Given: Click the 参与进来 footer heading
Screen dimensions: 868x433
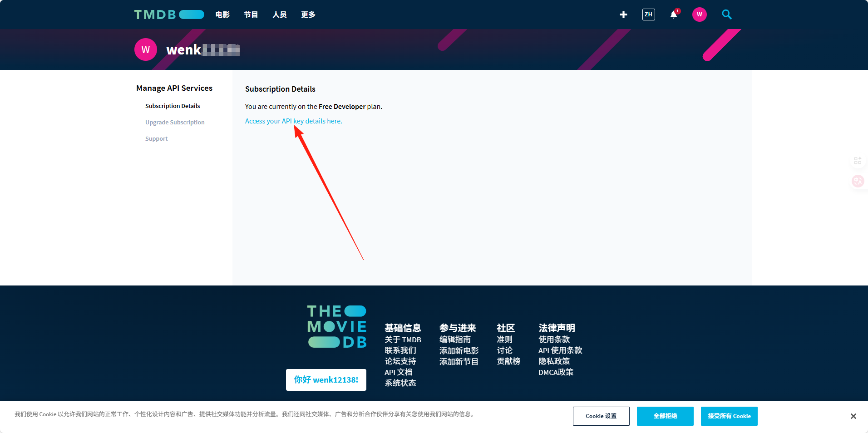Looking at the screenshot, I should (458, 328).
